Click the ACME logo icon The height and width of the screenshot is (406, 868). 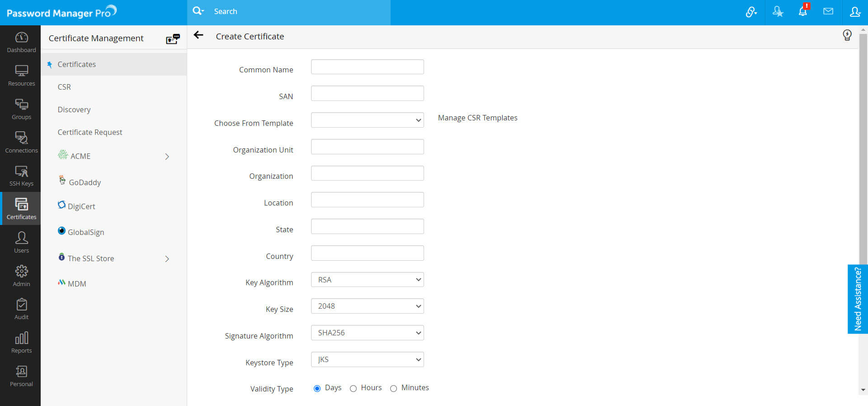[x=63, y=154]
